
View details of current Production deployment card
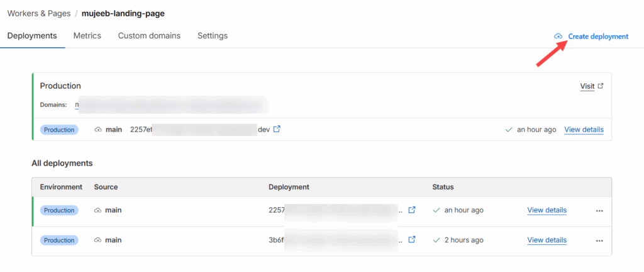[x=584, y=130]
